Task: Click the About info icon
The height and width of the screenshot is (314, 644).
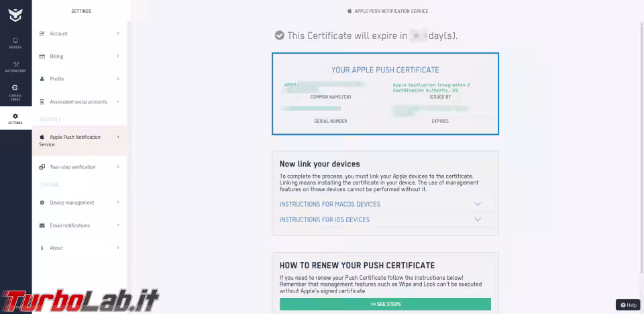Action: (x=42, y=248)
